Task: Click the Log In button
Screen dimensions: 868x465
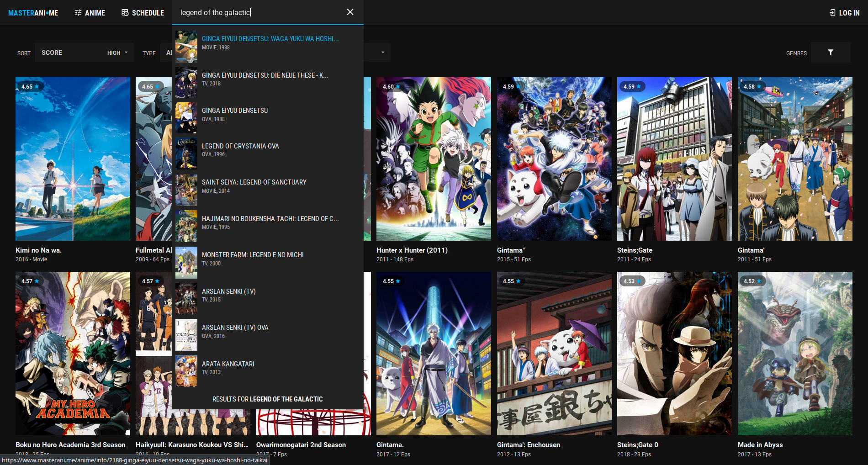Action: (x=845, y=13)
